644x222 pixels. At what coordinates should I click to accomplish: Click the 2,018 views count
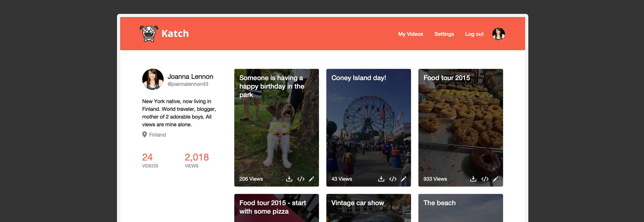pyautogui.click(x=197, y=157)
